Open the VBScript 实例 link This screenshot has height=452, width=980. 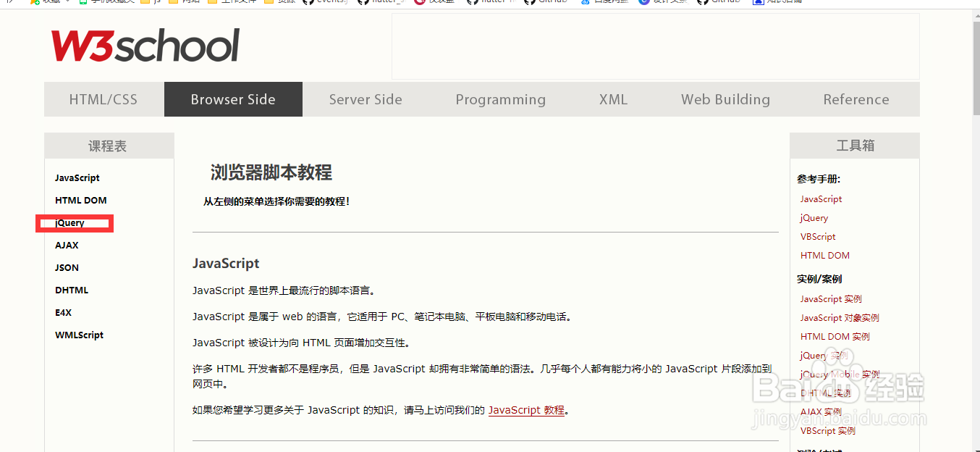(828, 431)
